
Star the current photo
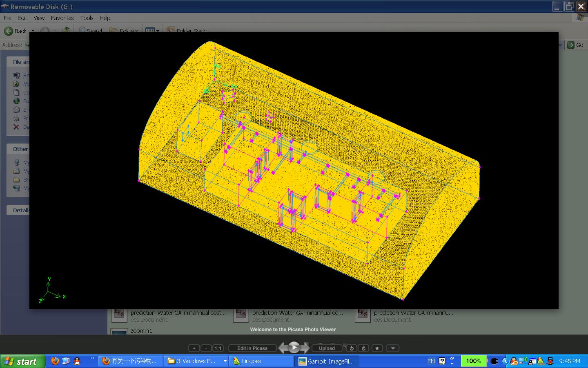coord(377,348)
